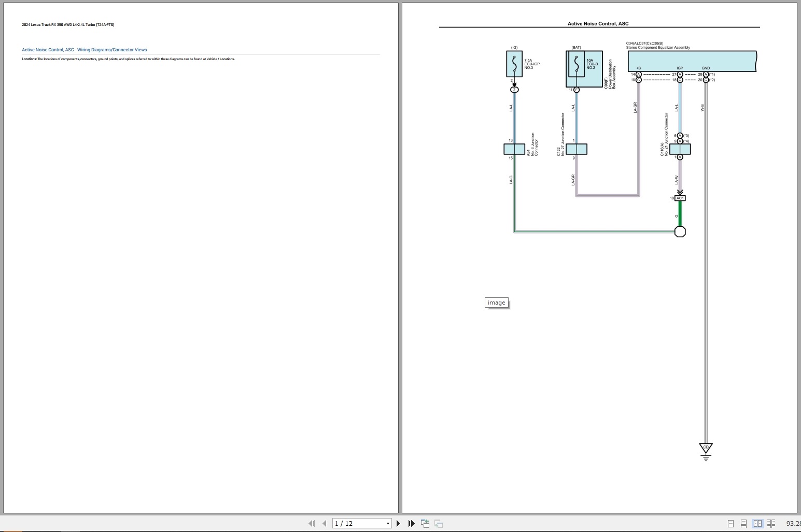Switch to continuous facing view
The image size is (801, 532).
coord(771,524)
